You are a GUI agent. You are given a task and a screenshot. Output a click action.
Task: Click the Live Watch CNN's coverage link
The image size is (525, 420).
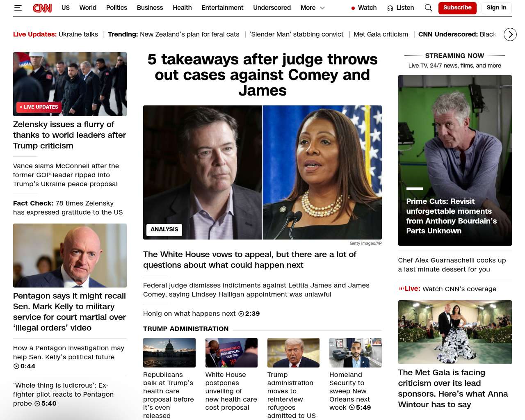click(x=447, y=289)
